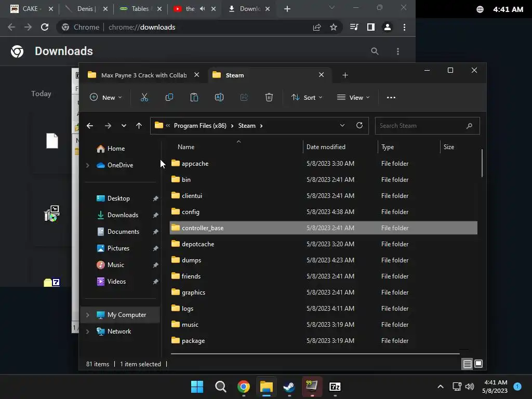The width and height of the screenshot is (532, 399).
Task: Bookmark this page with the star icon
Action: tap(334, 27)
